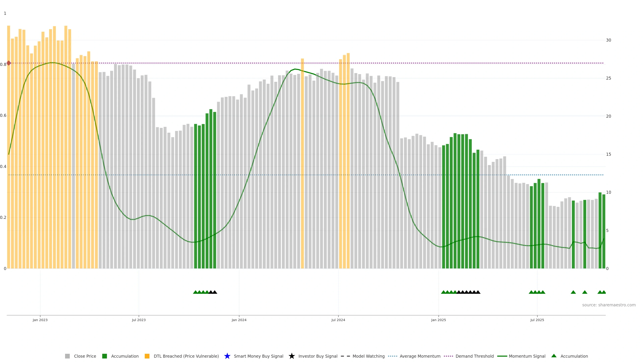Click the Average Momentum dotted line icon
This screenshot has height=362, width=644.
(392, 356)
